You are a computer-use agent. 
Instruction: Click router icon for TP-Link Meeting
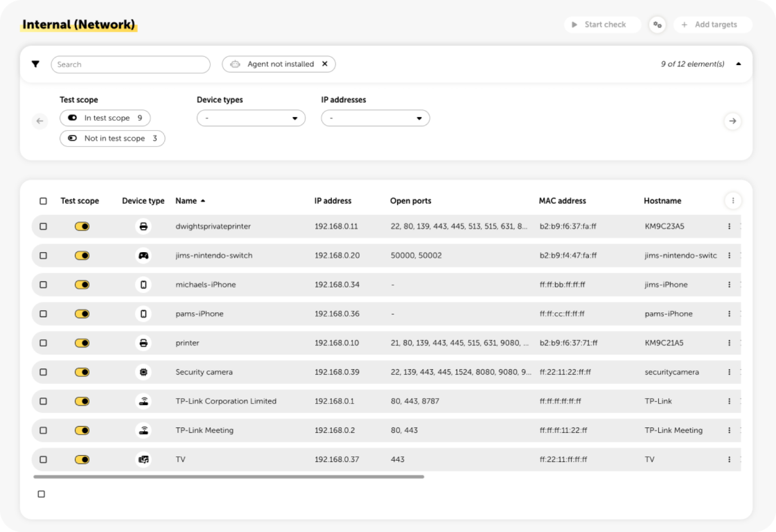coord(143,430)
